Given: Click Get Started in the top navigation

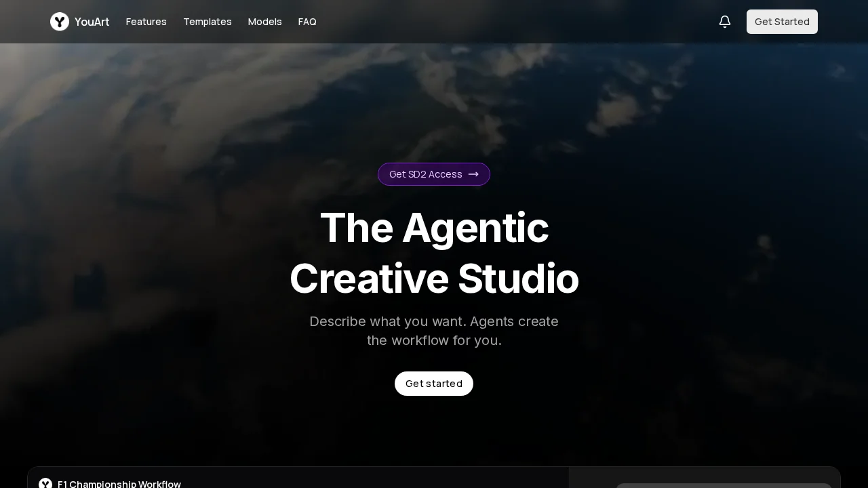Looking at the screenshot, I should (x=782, y=22).
